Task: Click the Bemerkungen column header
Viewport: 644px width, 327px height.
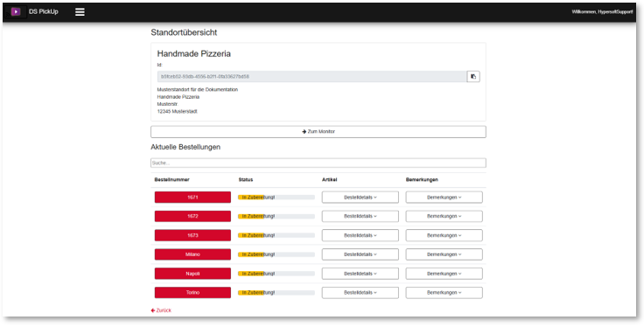Action: click(422, 180)
